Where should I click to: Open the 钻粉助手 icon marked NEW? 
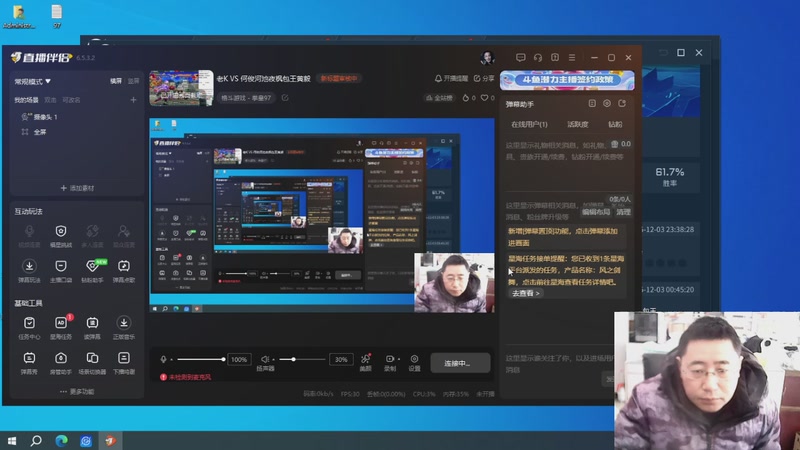tap(92, 266)
